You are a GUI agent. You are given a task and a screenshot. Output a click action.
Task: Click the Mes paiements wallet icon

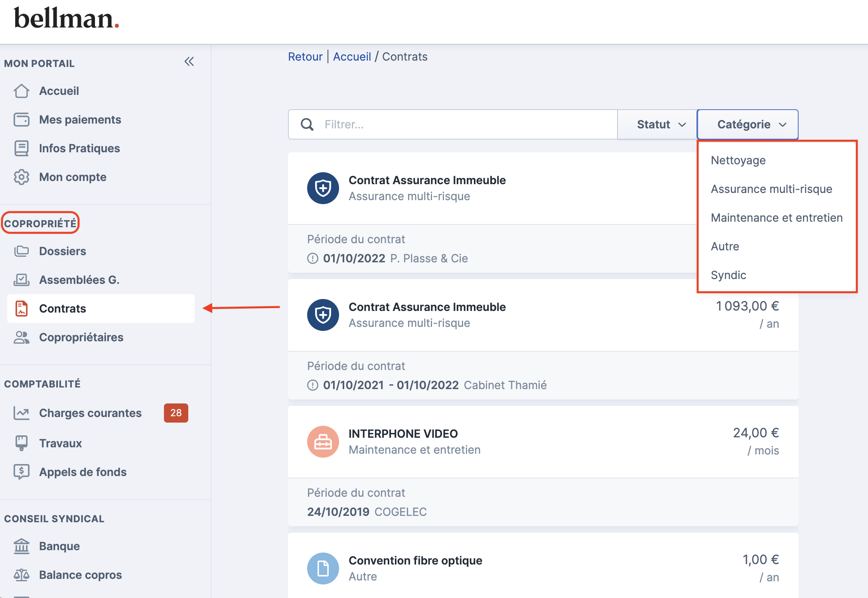[x=22, y=120]
